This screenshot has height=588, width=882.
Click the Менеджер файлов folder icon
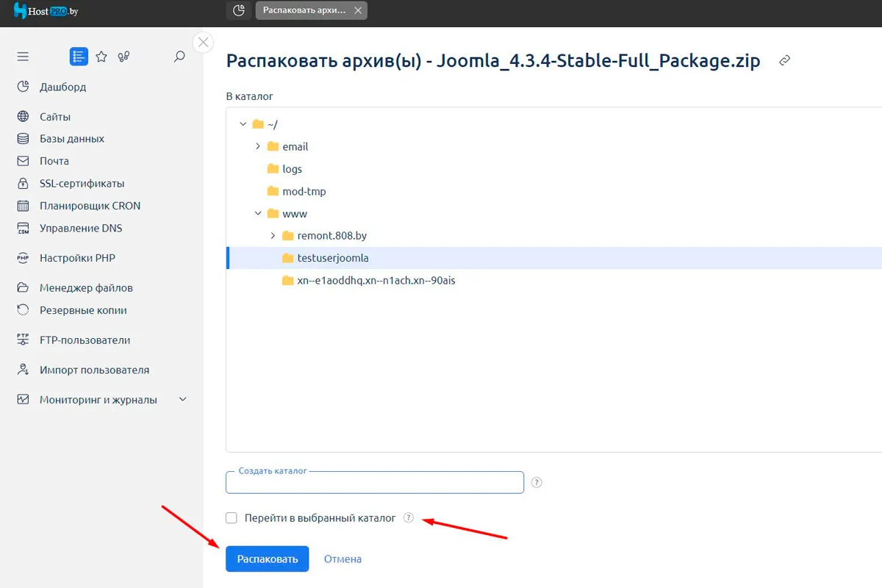(x=24, y=288)
